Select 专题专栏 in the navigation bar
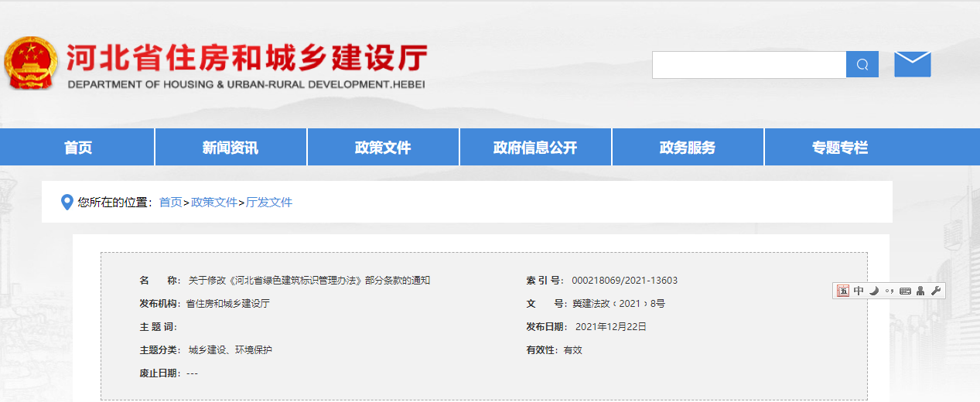The image size is (980, 402). point(840,148)
